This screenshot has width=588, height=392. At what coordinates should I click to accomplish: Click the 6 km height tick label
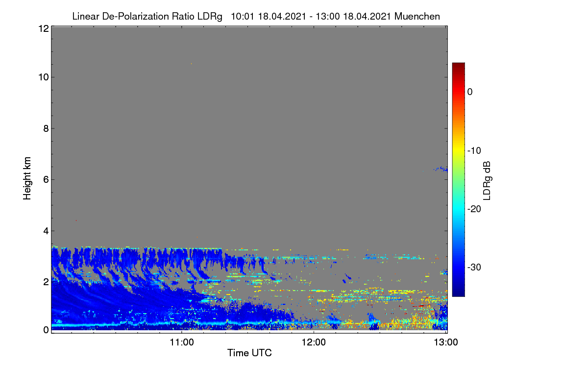(x=45, y=179)
